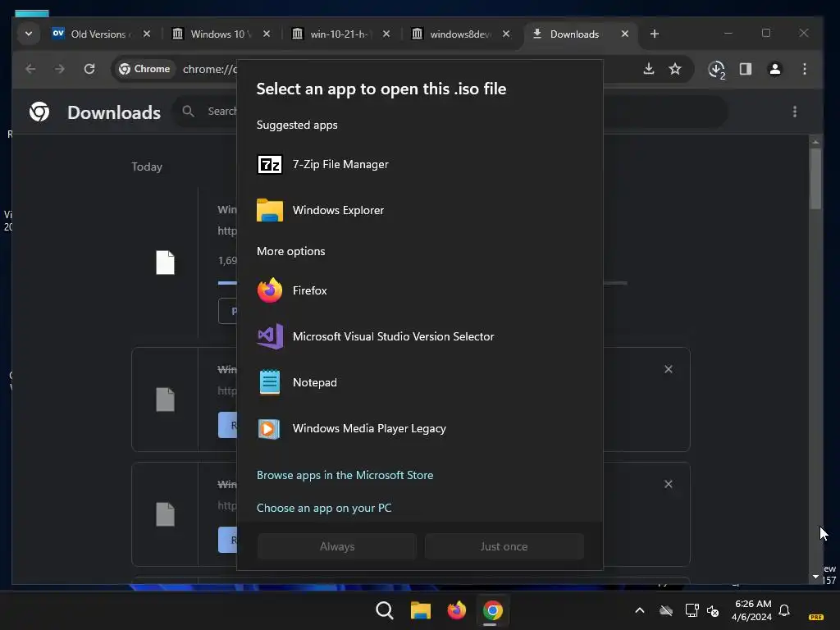Choose Notepad to open the .iso file
The width and height of the screenshot is (840, 630).
(x=420, y=382)
